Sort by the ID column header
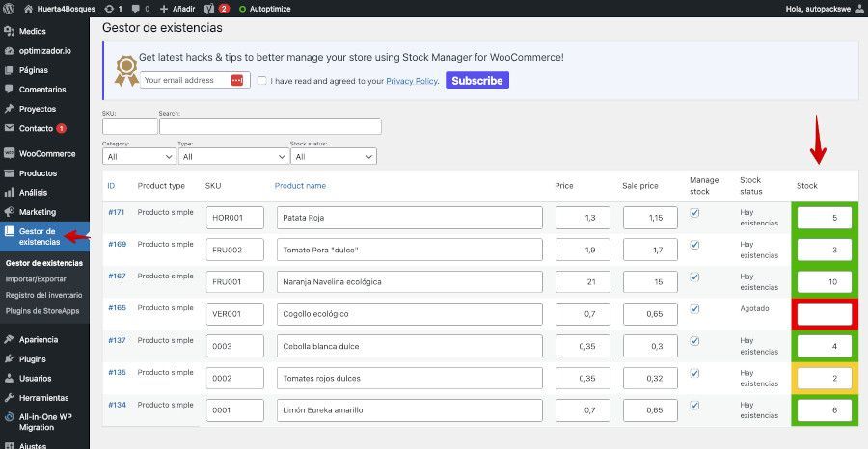Screen dimensions: 868x449 point(111,186)
